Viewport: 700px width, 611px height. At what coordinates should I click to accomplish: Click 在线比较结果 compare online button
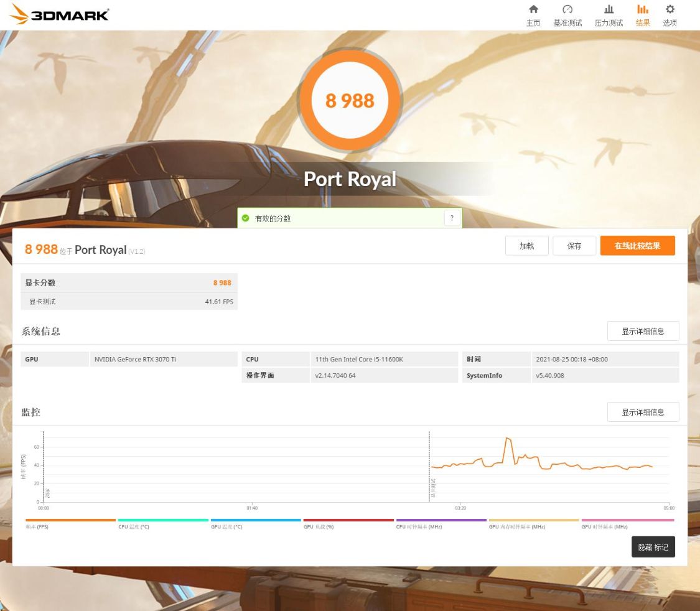[638, 246]
